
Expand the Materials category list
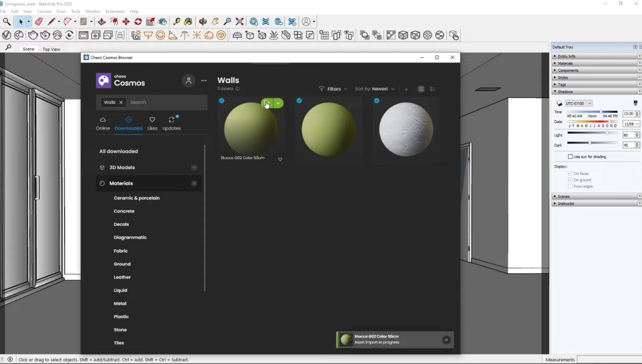coord(194,183)
